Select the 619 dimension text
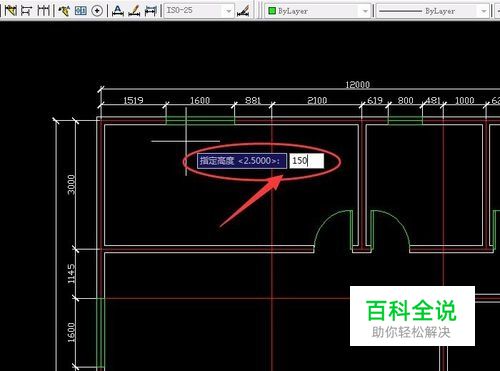The height and width of the screenshot is (371, 500). point(375,100)
